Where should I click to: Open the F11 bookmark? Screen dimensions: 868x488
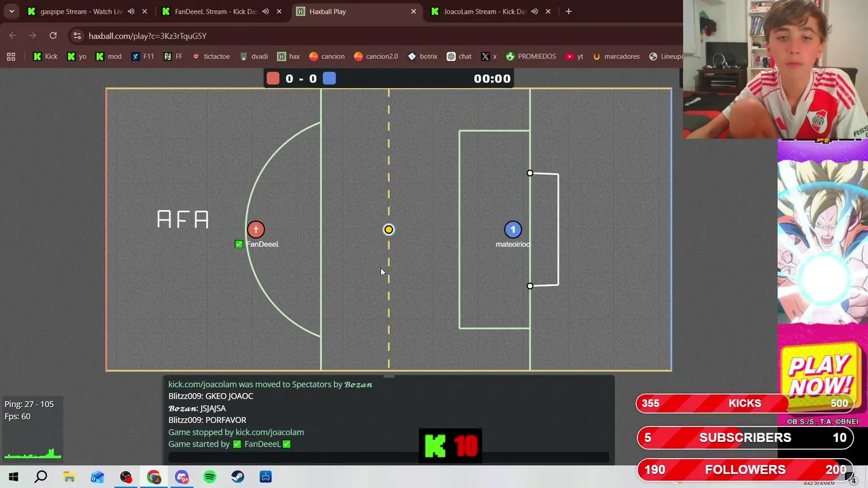(142, 56)
